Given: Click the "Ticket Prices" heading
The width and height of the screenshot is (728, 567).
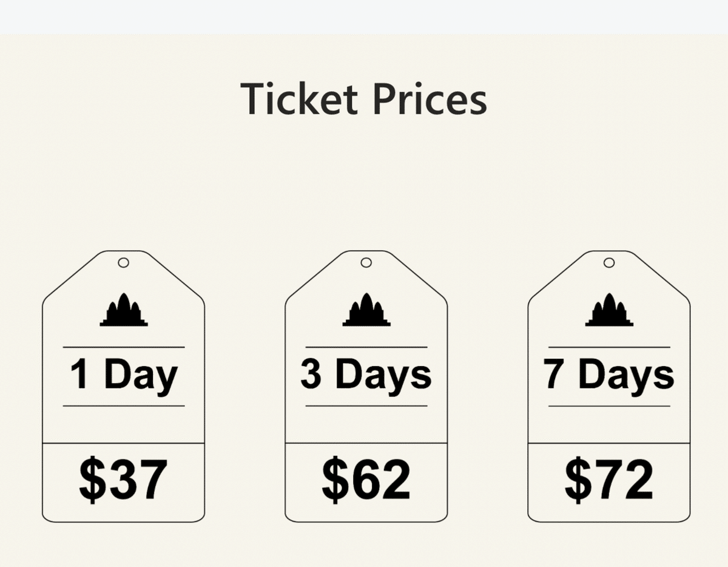Looking at the screenshot, I should pos(363,99).
